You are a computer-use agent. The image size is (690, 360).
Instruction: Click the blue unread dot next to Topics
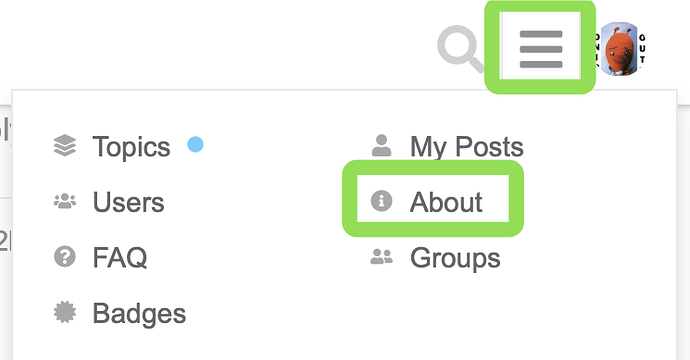pos(195,144)
